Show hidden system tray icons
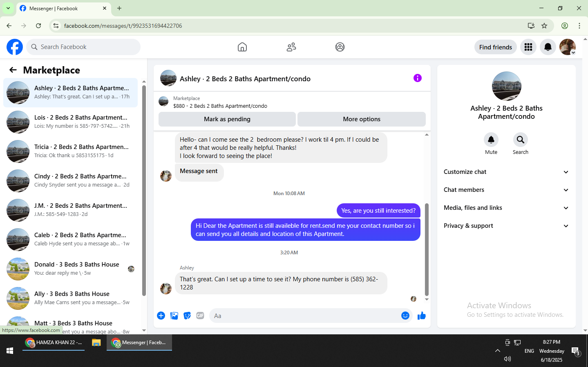The width and height of the screenshot is (588, 367). coord(498,351)
